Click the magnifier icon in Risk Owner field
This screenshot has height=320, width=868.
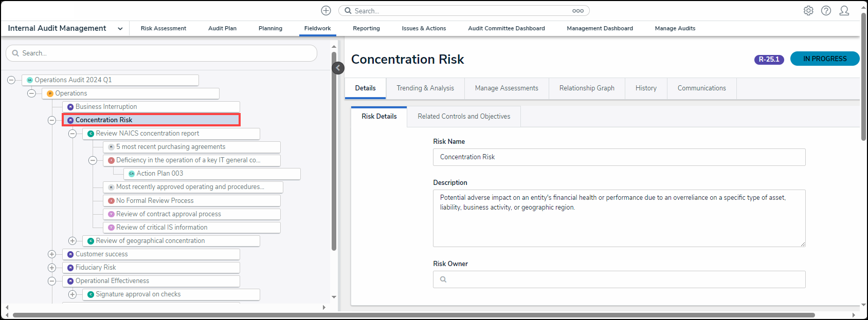[443, 279]
